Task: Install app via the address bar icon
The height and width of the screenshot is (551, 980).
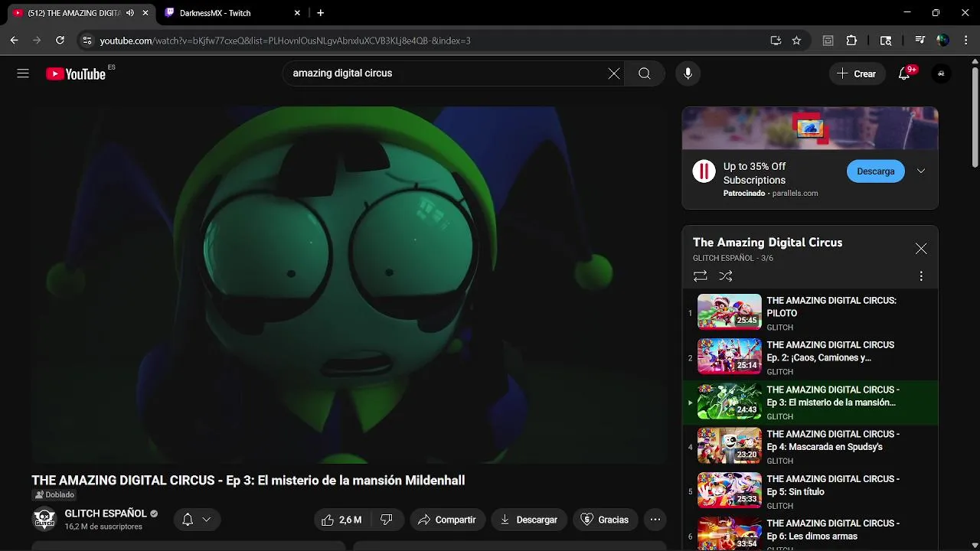Action: point(776,41)
